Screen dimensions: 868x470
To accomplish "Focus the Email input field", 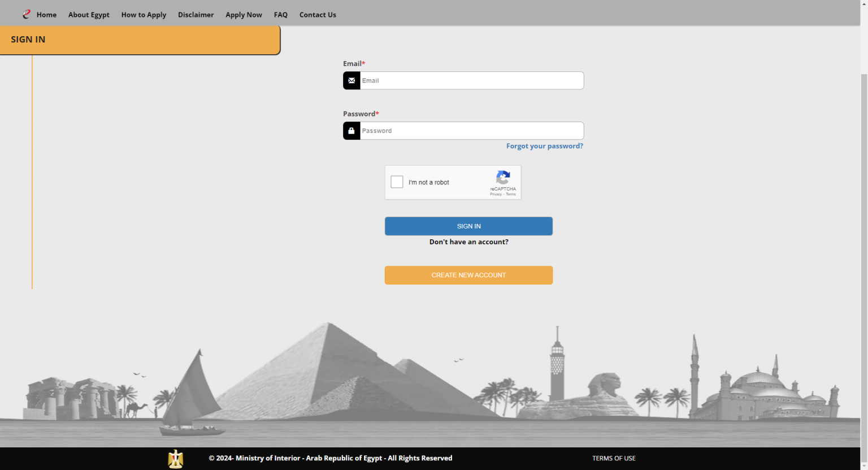I will [x=472, y=80].
